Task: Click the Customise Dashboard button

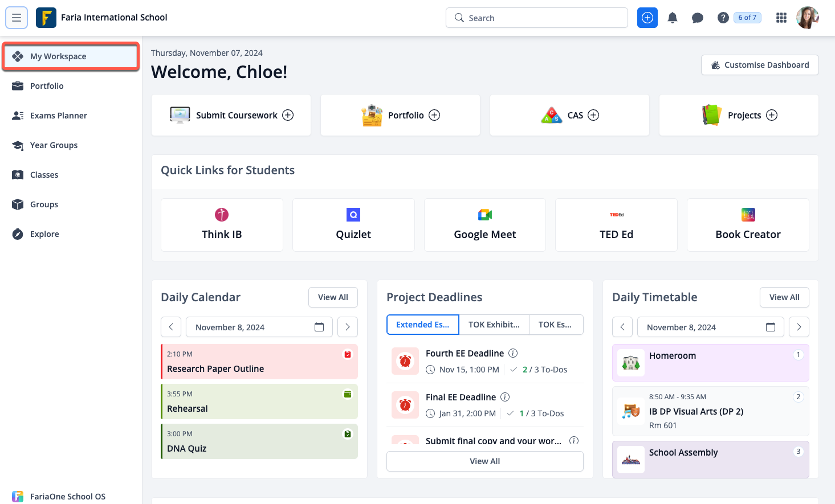Action: click(760, 65)
